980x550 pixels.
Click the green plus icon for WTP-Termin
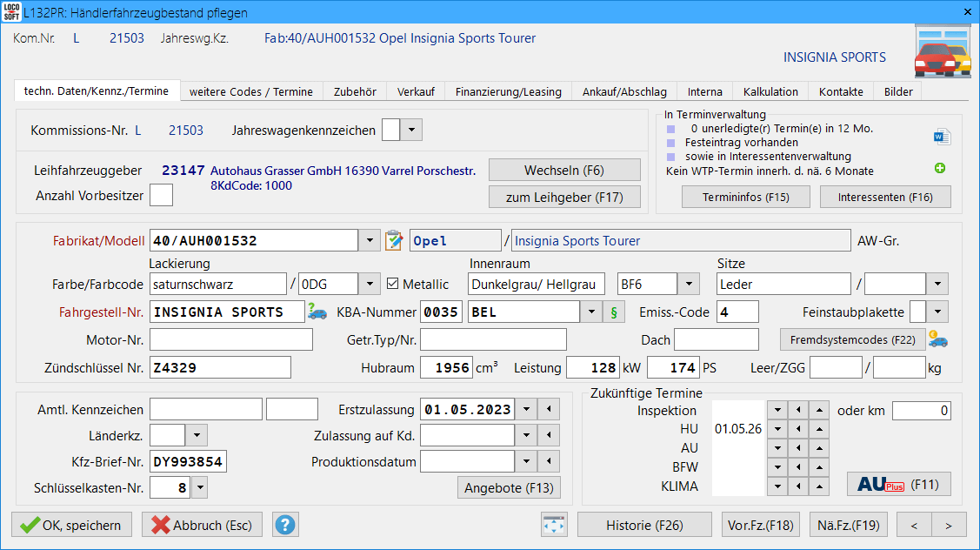940,169
